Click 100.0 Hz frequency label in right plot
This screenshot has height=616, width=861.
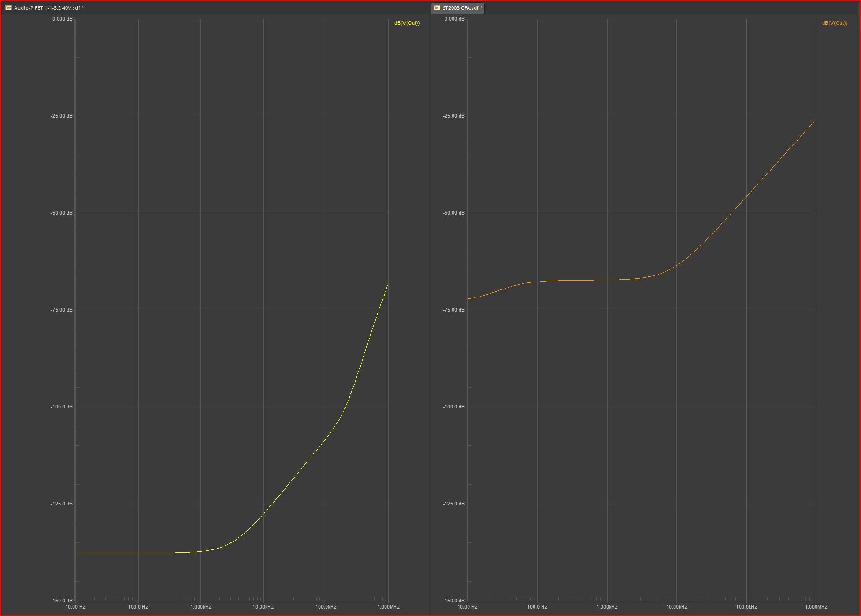(537, 607)
